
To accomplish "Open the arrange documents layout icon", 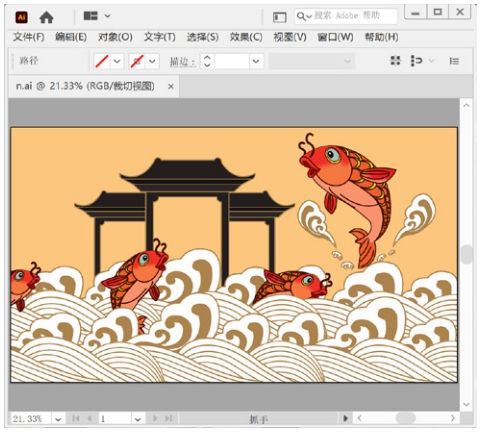I will click(x=97, y=16).
